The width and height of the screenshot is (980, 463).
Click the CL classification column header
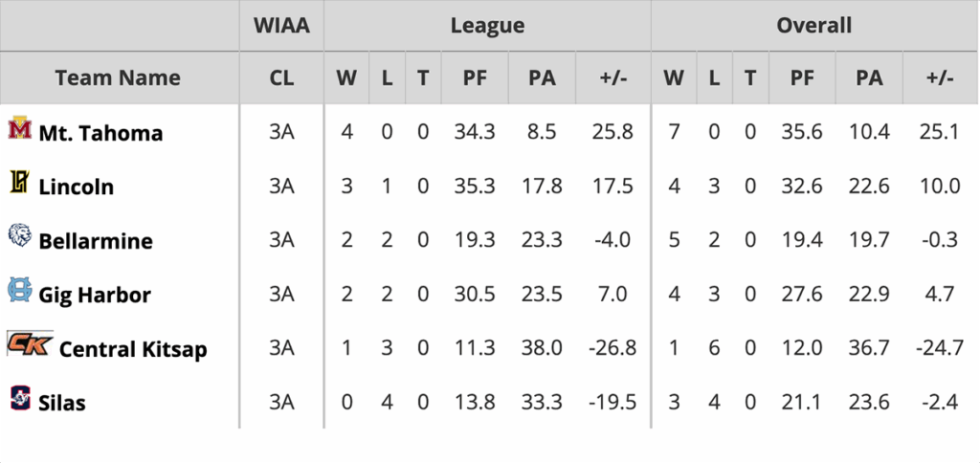[281, 78]
